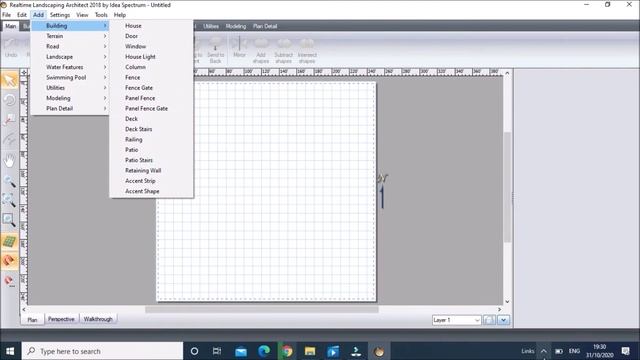Open Google Chrome from the taskbar
Screen dimensions: 640x360
pyautogui.click(x=287, y=351)
